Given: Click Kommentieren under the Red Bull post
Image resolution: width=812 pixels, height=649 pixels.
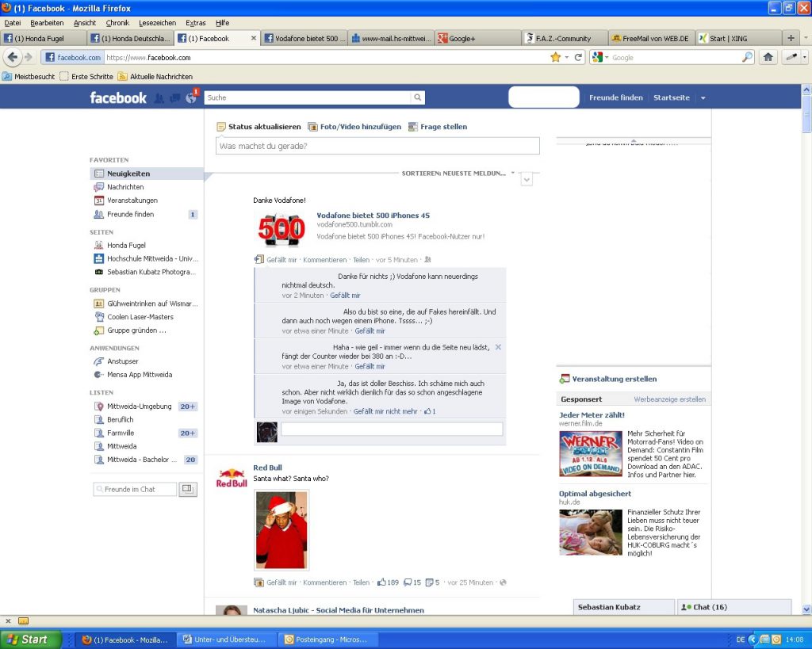Looking at the screenshot, I should (x=324, y=582).
